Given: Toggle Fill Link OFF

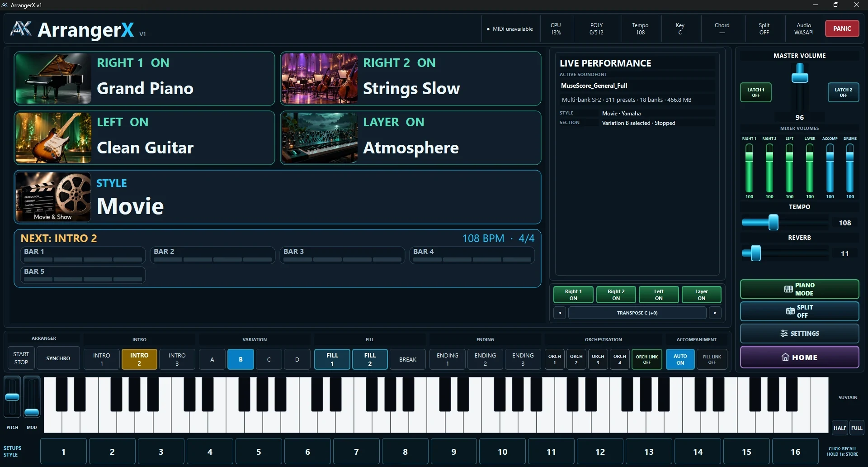Looking at the screenshot, I should point(712,359).
